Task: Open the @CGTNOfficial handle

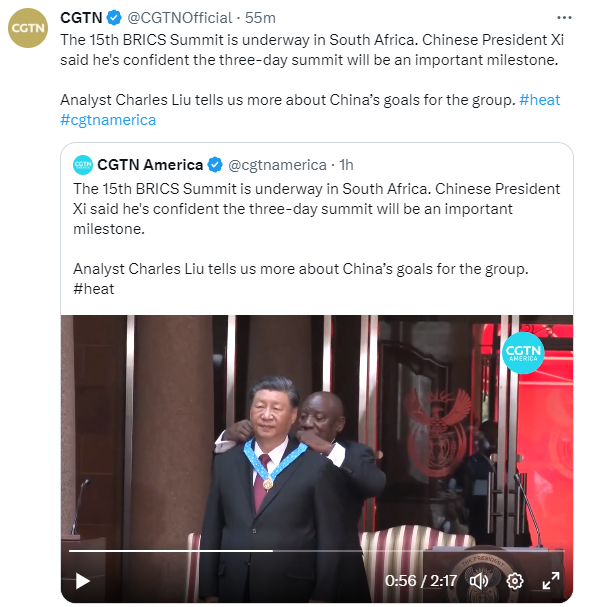Action: pyautogui.click(x=180, y=18)
